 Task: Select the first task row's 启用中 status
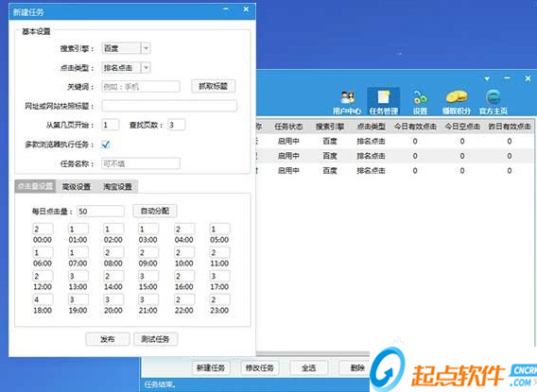pyautogui.click(x=288, y=142)
